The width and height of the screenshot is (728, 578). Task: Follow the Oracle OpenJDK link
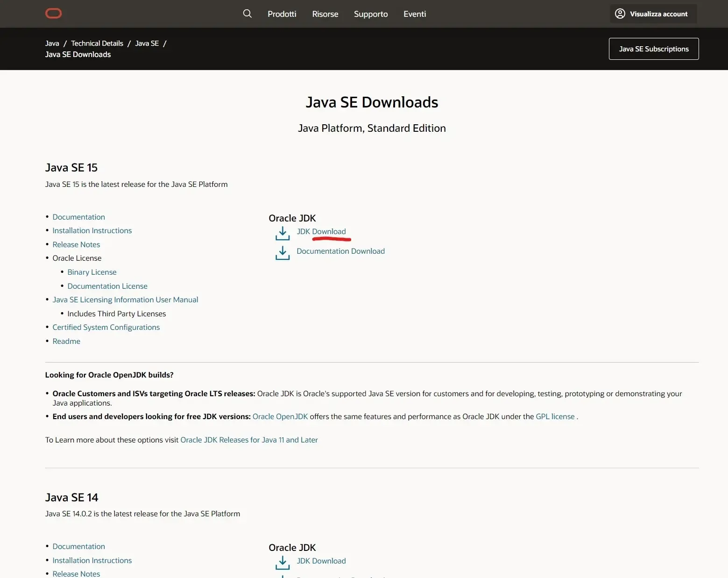(280, 417)
